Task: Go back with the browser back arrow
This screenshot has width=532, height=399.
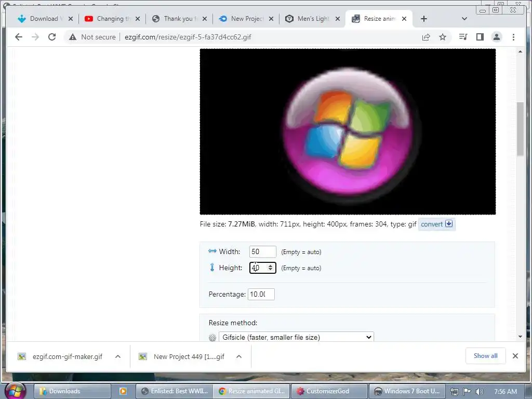Action: pyautogui.click(x=19, y=37)
